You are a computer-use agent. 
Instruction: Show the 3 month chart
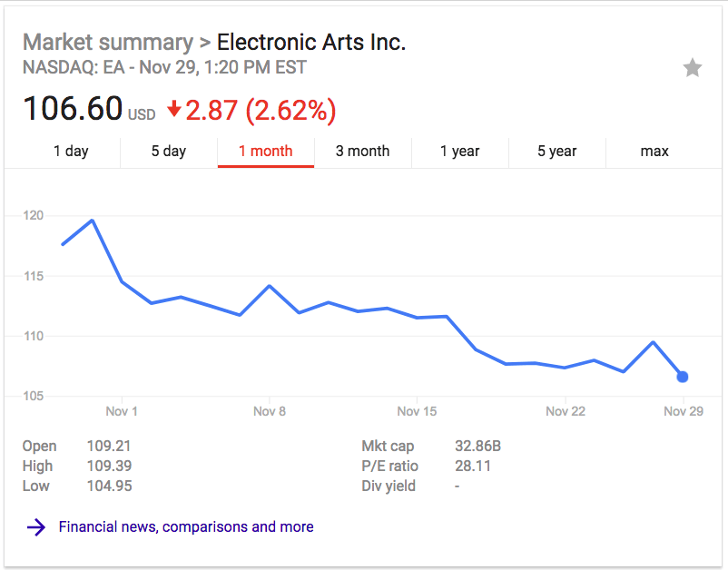click(x=362, y=152)
